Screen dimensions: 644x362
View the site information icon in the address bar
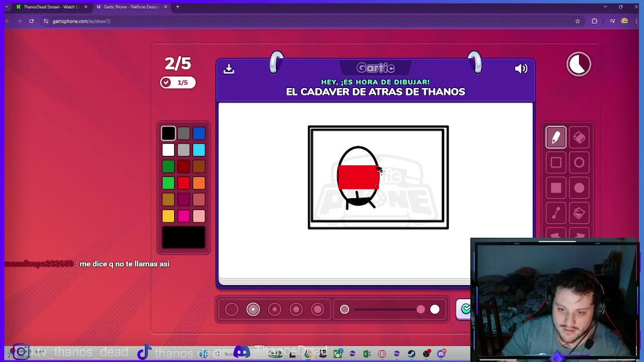[46, 21]
